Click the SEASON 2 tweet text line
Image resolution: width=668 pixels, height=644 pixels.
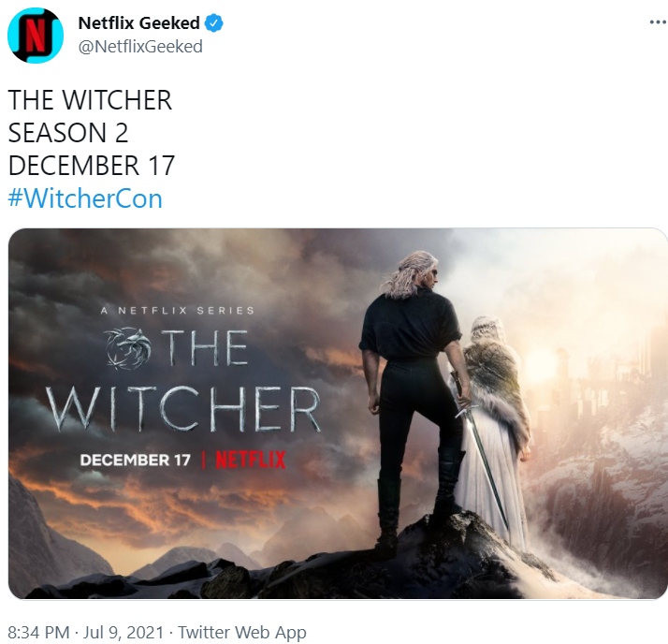68,133
